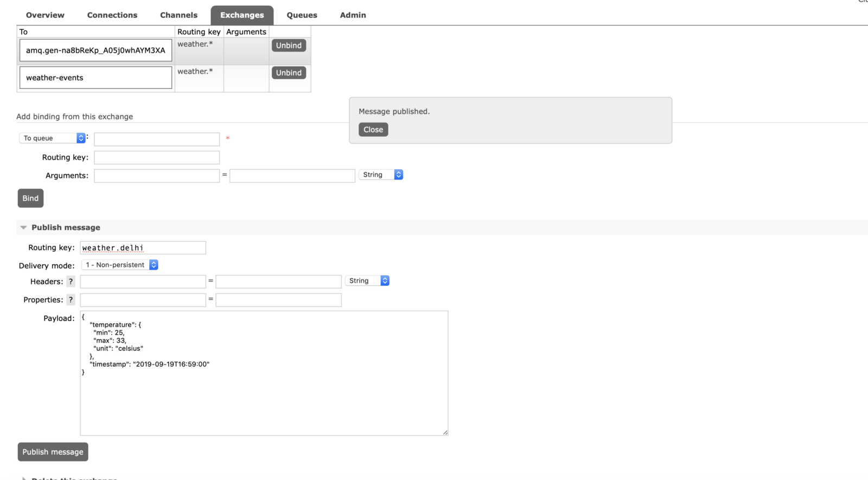The image size is (868, 480).
Task: Open the Delivery mode dropdown
Action: (120, 265)
